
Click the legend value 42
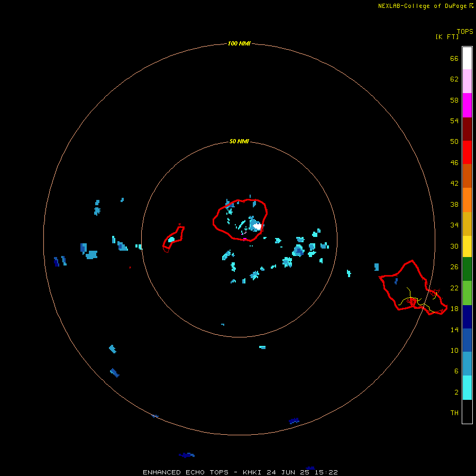coord(454,183)
